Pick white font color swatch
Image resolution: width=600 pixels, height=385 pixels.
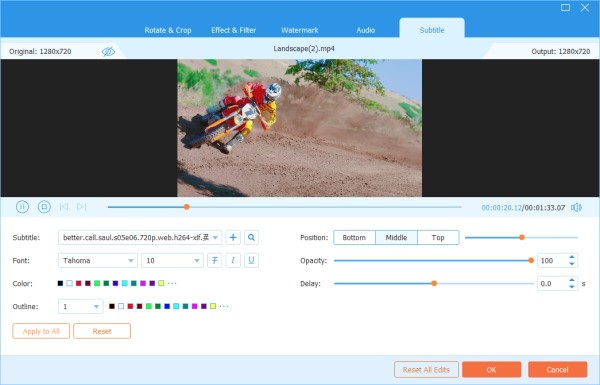coord(69,284)
